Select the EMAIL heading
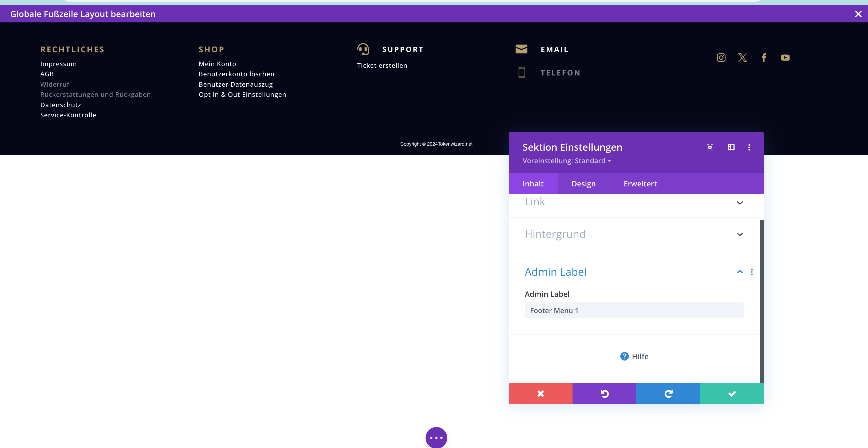The width and height of the screenshot is (868, 448). click(x=555, y=50)
